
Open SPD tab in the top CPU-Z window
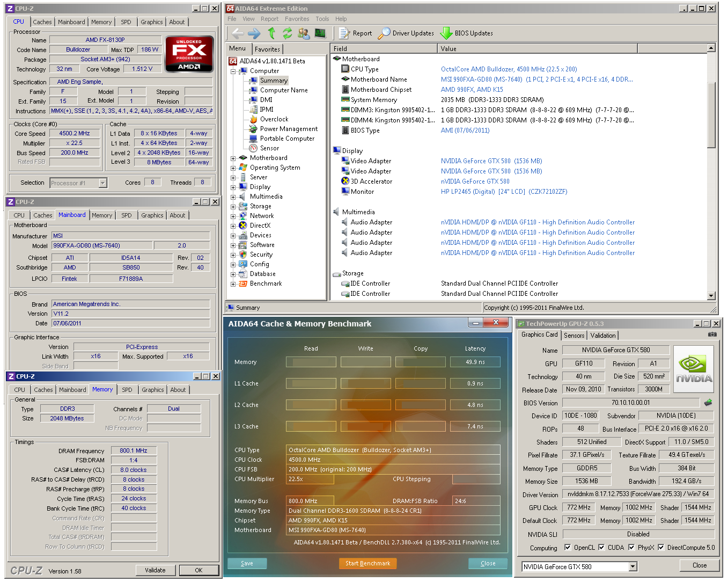126,22
